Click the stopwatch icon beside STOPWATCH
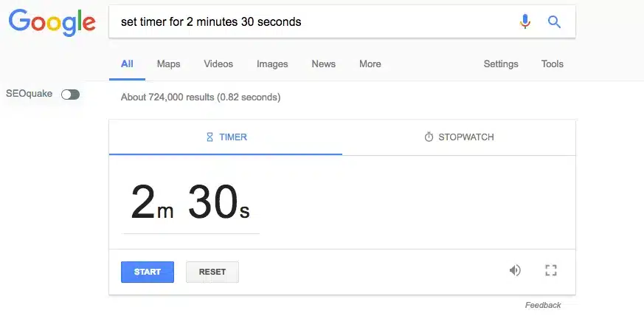644x319 pixels. (429, 137)
